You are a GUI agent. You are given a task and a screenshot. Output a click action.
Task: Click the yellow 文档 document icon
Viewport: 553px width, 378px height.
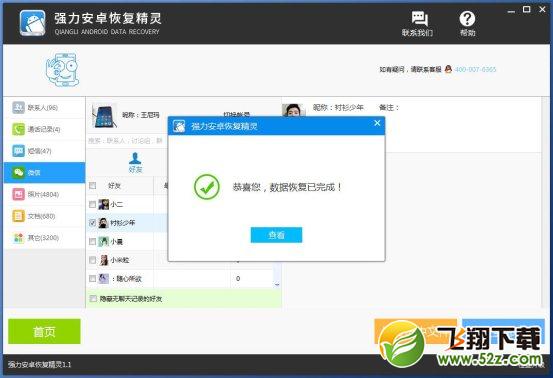18,216
